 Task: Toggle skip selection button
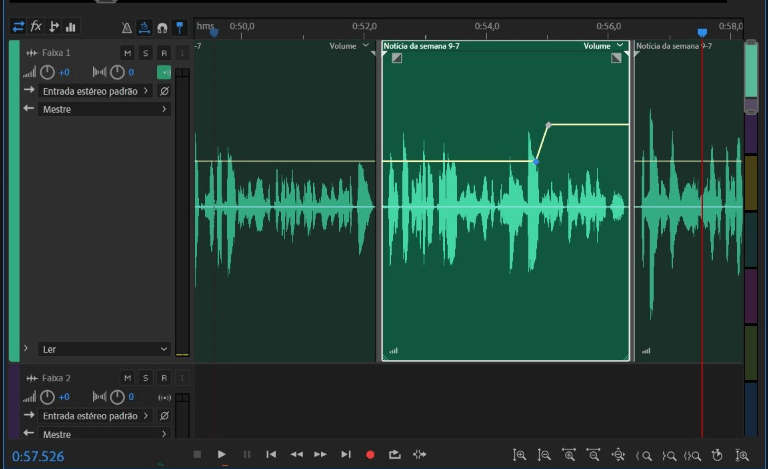pyautogui.click(x=419, y=454)
